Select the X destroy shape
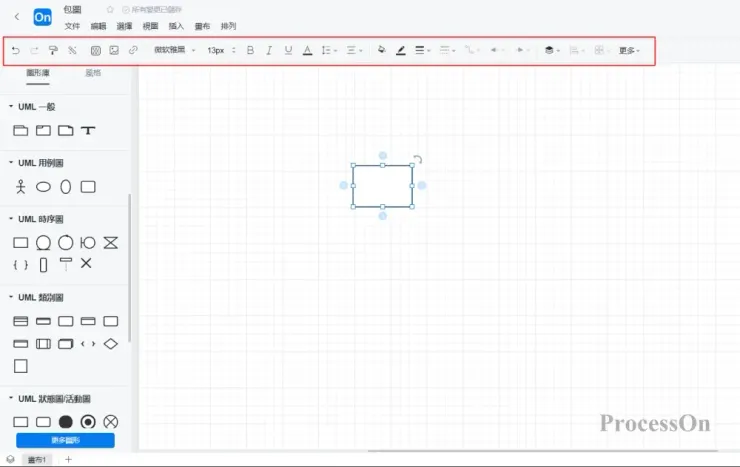The width and height of the screenshot is (740, 467). (x=86, y=263)
